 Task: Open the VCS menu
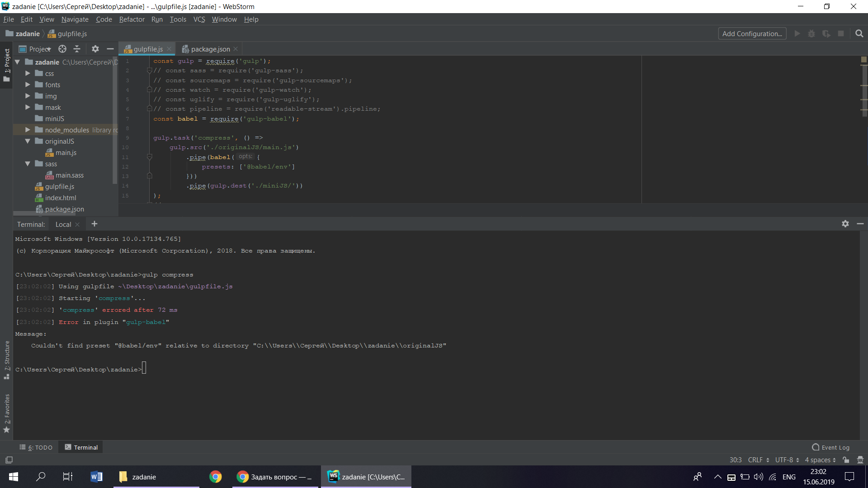point(199,19)
